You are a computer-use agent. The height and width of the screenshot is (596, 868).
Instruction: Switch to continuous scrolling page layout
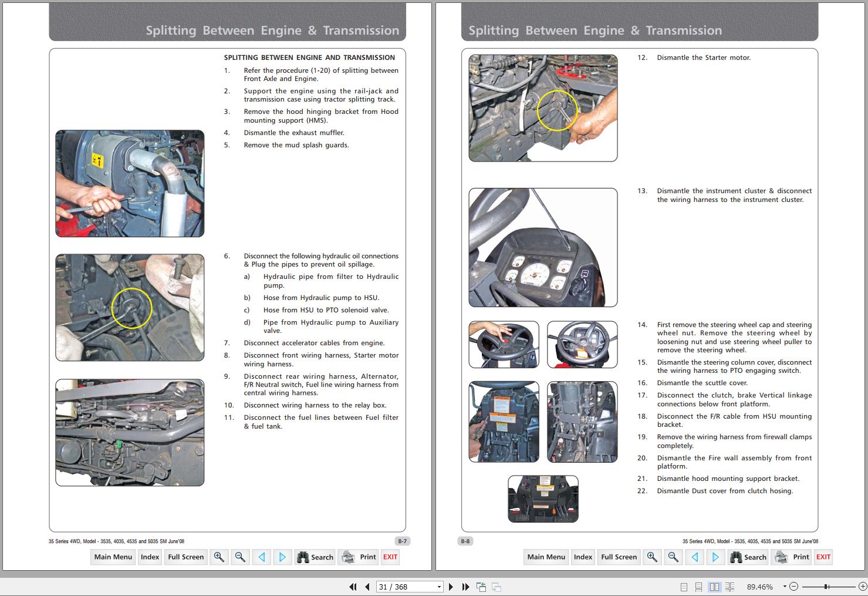(x=698, y=587)
